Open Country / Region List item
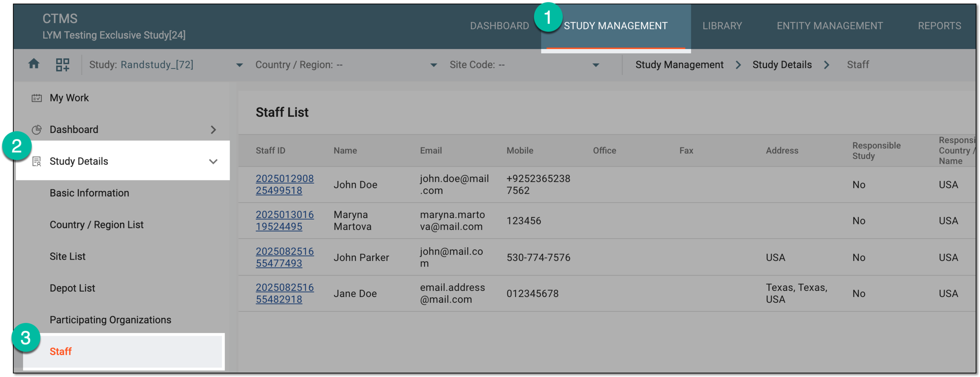The height and width of the screenshot is (377, 980). 96,225
